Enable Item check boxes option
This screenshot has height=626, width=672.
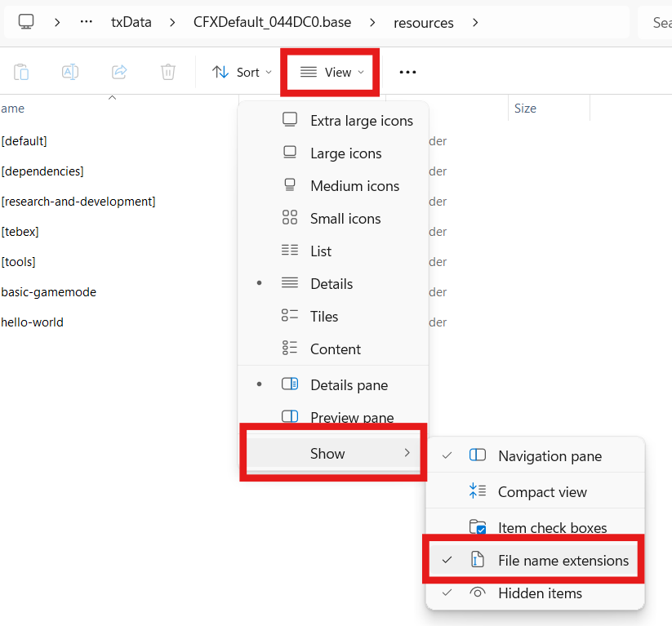[552, 528]
